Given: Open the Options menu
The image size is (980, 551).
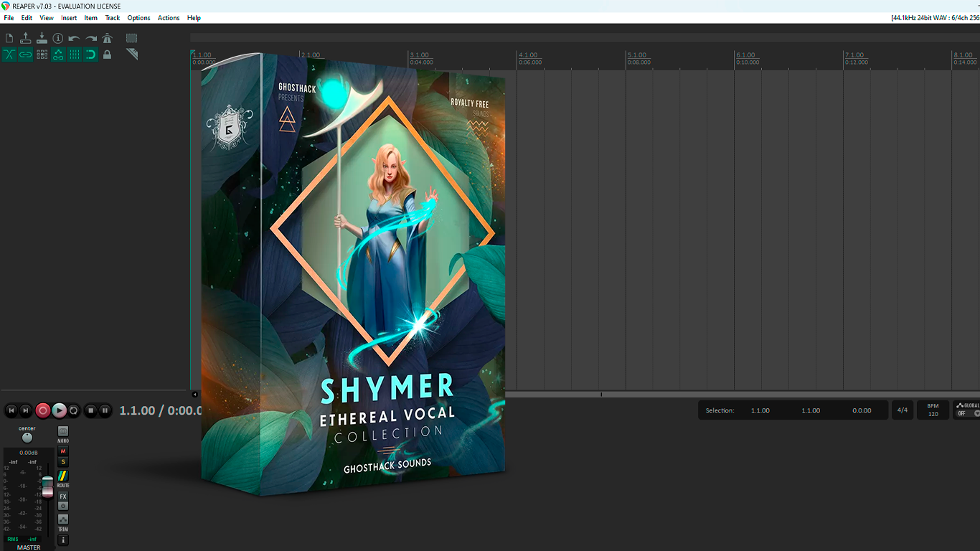Looking at the screenshot, I should (x=139, y=18).
